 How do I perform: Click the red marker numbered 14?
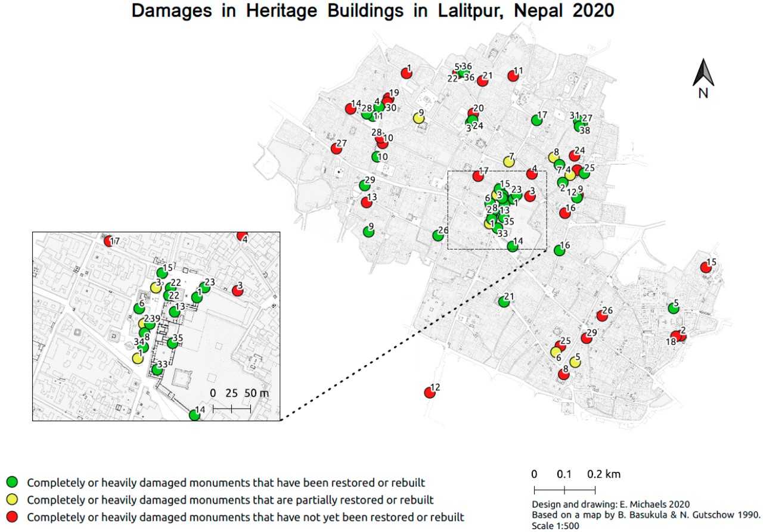351,109
